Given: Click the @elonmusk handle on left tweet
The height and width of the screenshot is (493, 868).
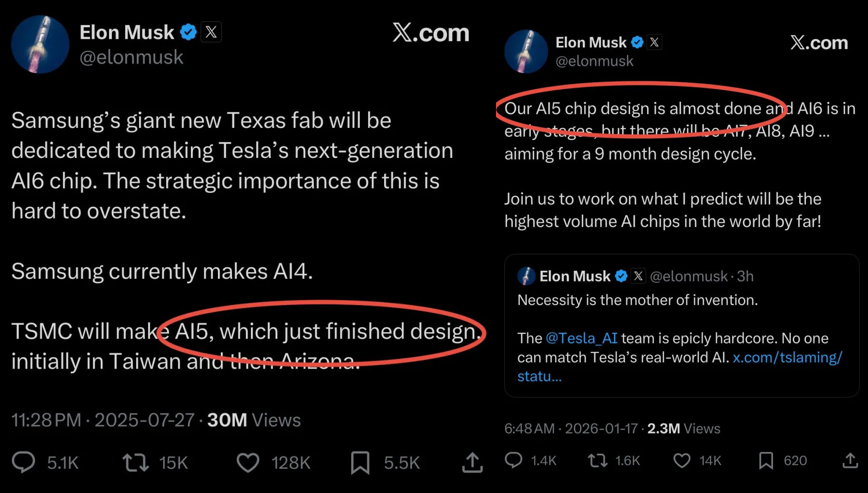Looking at the screenshot, I should pos(131,58).
